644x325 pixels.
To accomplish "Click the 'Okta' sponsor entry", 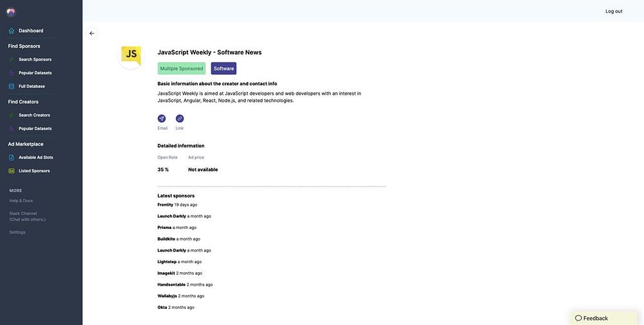I will point(176,308).
